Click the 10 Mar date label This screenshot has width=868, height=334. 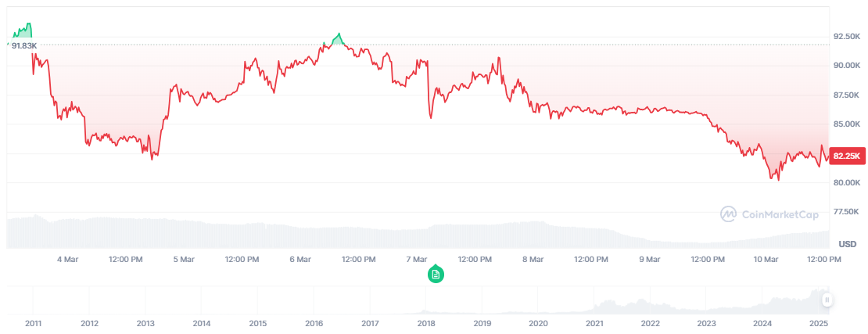[766, 259]
